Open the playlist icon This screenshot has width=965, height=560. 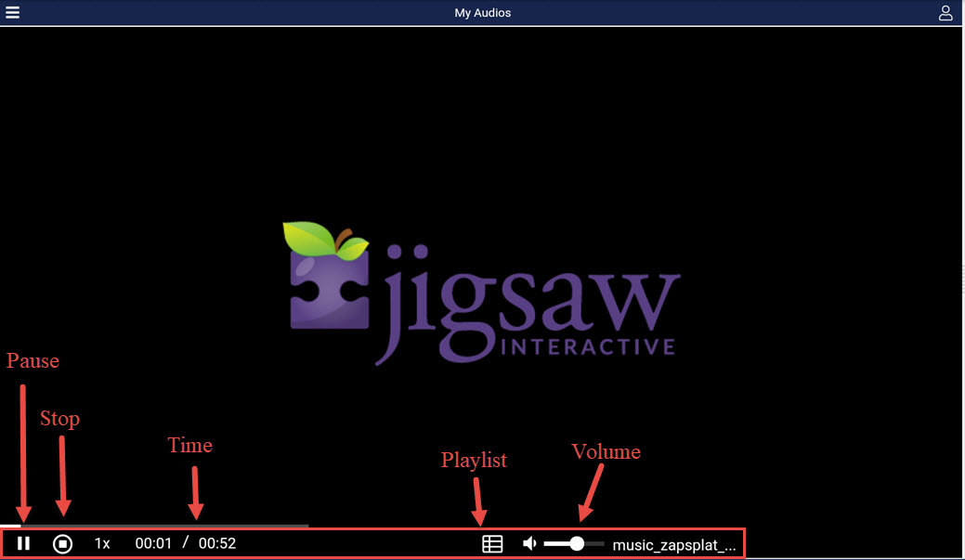click(492, 543)
